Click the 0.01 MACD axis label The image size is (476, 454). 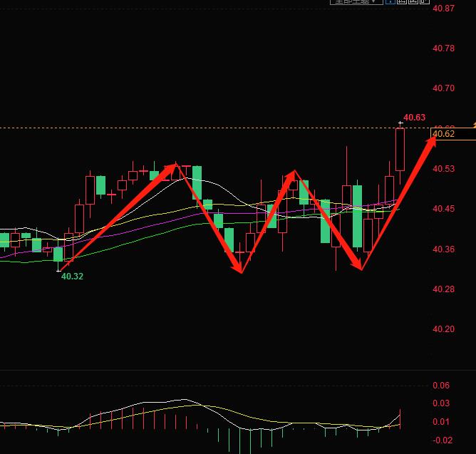pyautogui.click(x=441, y=422)
